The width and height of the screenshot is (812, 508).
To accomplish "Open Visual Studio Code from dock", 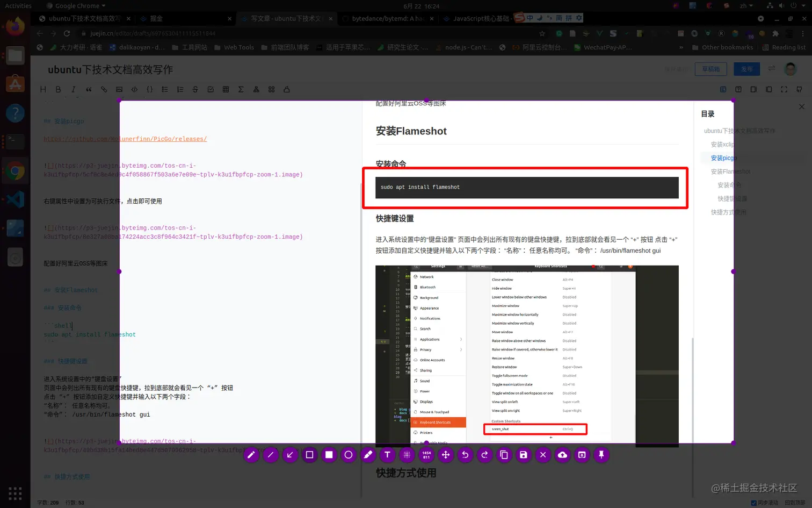I will 15,199.
